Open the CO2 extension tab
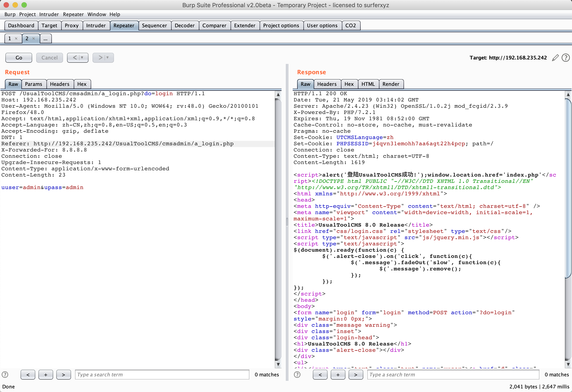Viewport: 572px width, 392px height. [351, 25]
